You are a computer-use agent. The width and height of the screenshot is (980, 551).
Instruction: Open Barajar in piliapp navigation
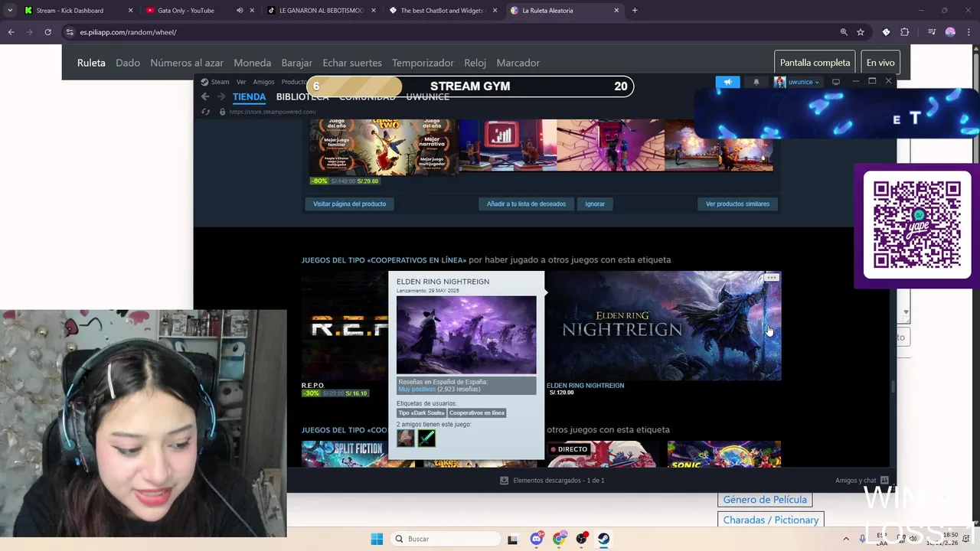[x=296, y=63]
